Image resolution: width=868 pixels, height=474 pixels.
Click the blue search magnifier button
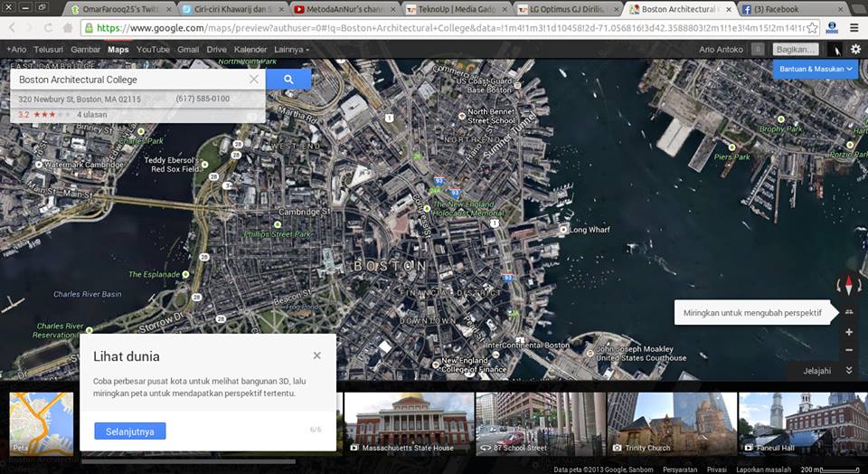coord(288,80)
